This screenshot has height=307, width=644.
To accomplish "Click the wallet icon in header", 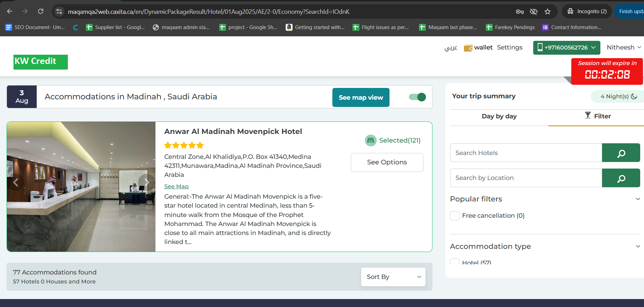I will tap(468, 48).
